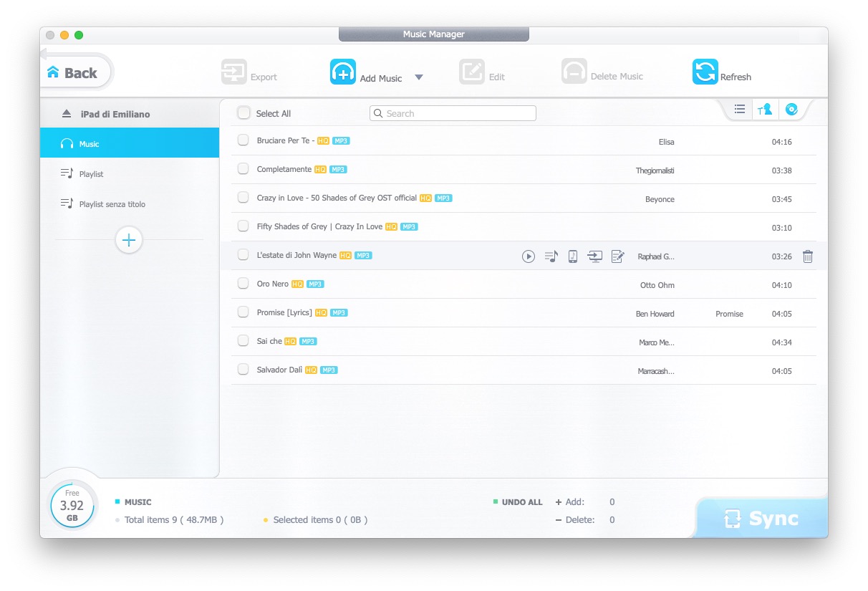Click export to computer icon in highlighted row
Viewport: 868px width, 591px height.
point(595,256)
